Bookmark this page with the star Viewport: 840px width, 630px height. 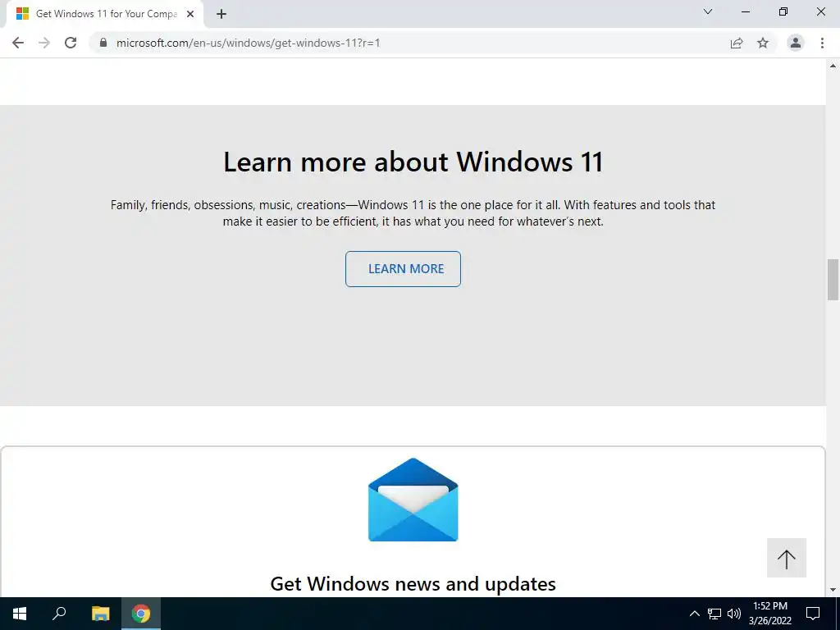(x=763, y=43)
